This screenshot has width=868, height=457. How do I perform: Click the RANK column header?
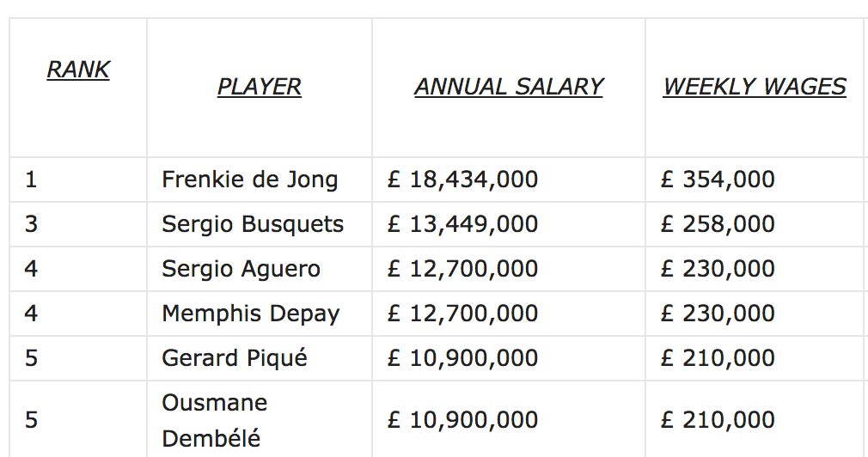(78, 70)
